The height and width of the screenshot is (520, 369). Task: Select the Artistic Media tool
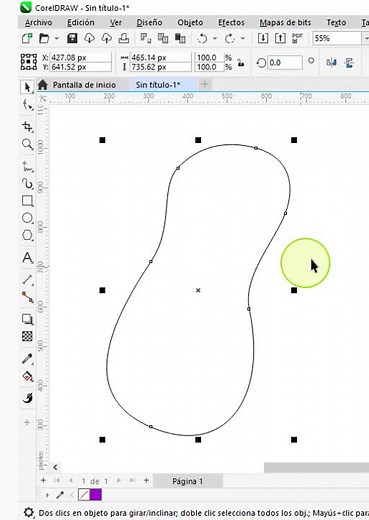[27, 183]
